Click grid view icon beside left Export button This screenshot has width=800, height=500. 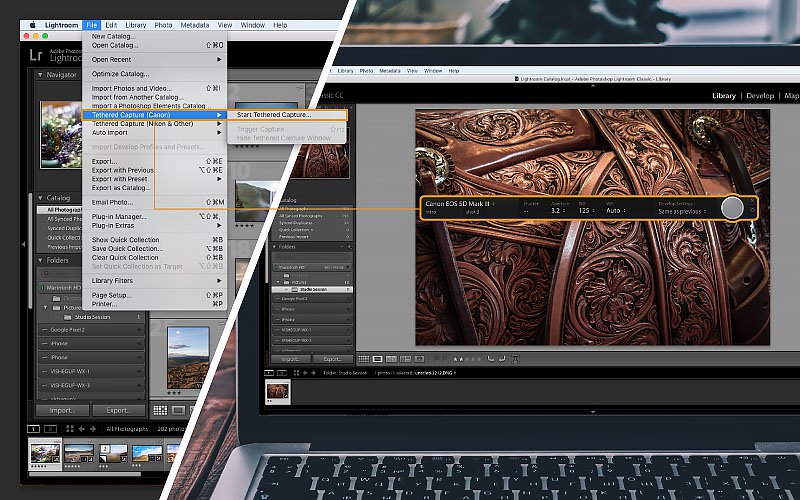click(160, 410)
